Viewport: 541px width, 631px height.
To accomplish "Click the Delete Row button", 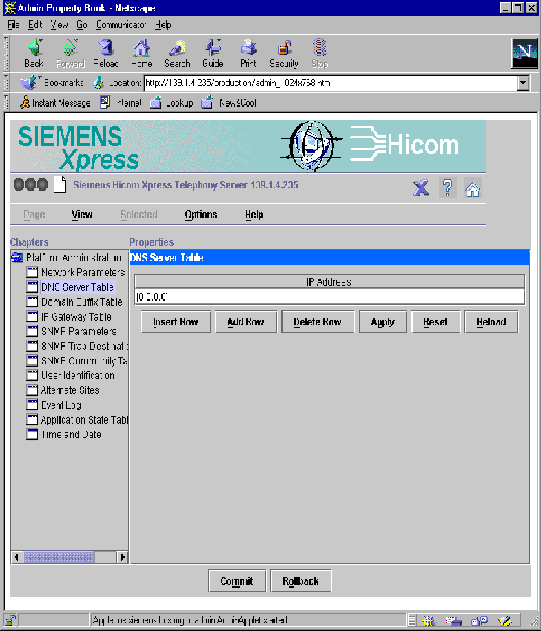I will 318,322.
